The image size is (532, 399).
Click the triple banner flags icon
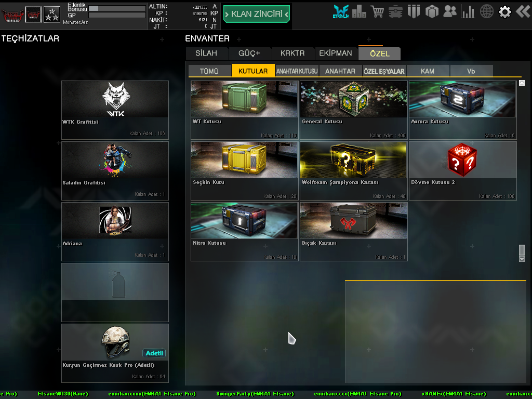[414, 11]
